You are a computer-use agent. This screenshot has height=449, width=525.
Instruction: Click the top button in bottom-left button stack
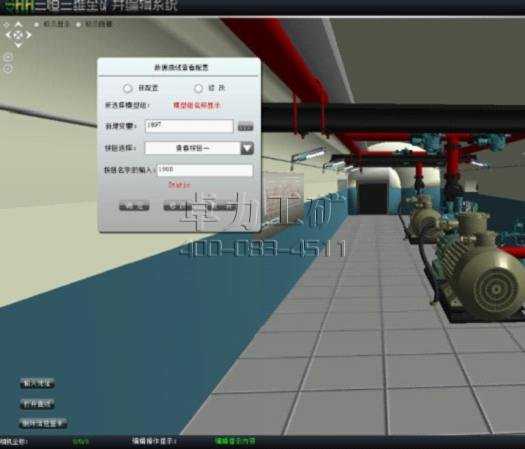click(x=37, y=383)
